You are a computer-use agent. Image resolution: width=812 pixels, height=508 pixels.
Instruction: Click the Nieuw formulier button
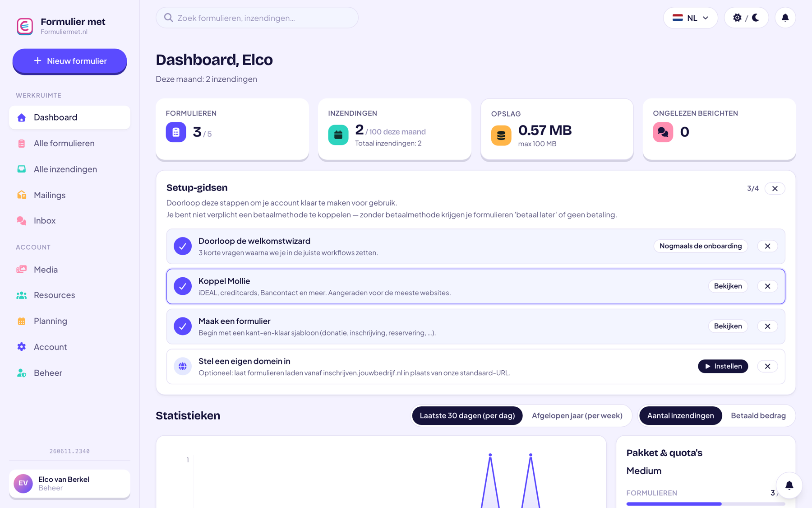click(x=69, y=61)
